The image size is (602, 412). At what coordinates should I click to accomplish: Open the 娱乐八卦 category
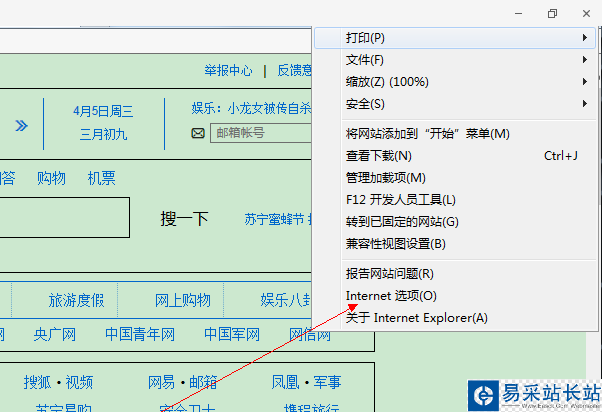pyautogui.click(x=286, y=301)
